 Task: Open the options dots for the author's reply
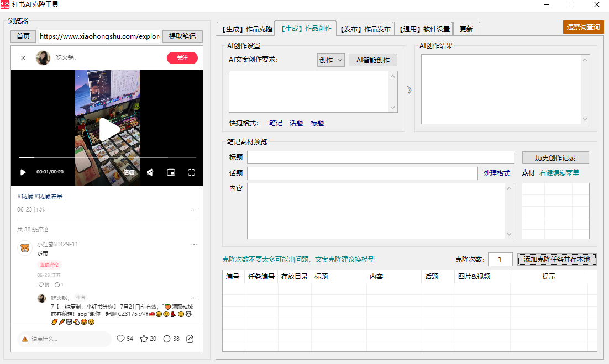pyautogui.click(x=194, y=298)
